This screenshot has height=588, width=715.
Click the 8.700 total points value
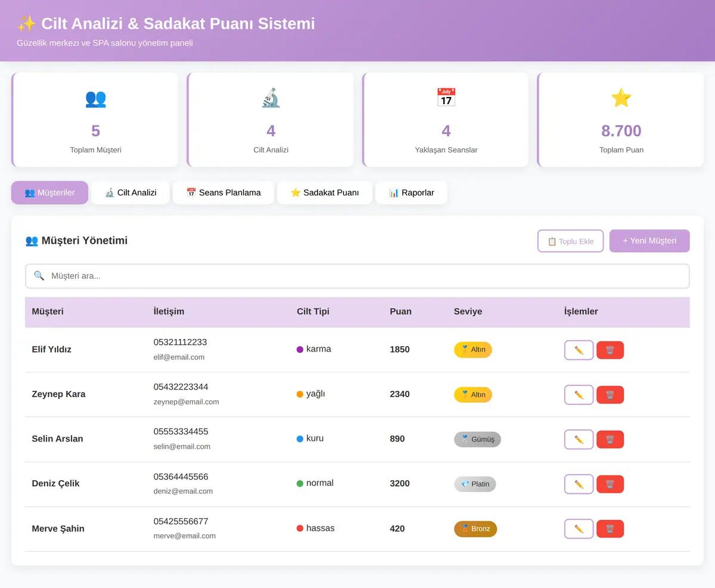click(621, 131)
